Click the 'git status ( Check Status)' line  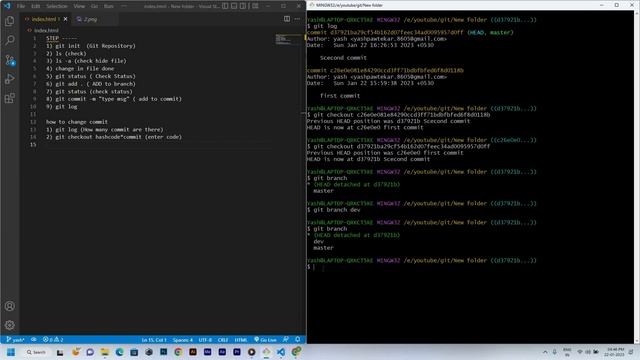(91, 76)
